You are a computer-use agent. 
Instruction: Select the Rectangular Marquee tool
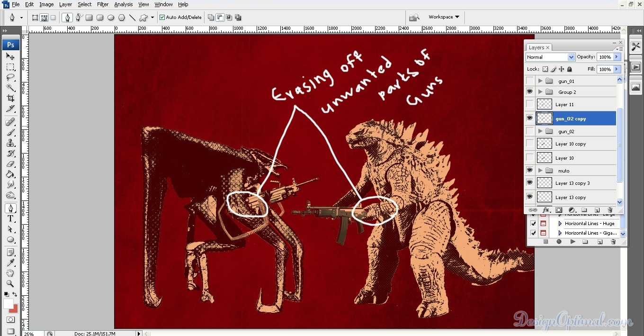10,67
